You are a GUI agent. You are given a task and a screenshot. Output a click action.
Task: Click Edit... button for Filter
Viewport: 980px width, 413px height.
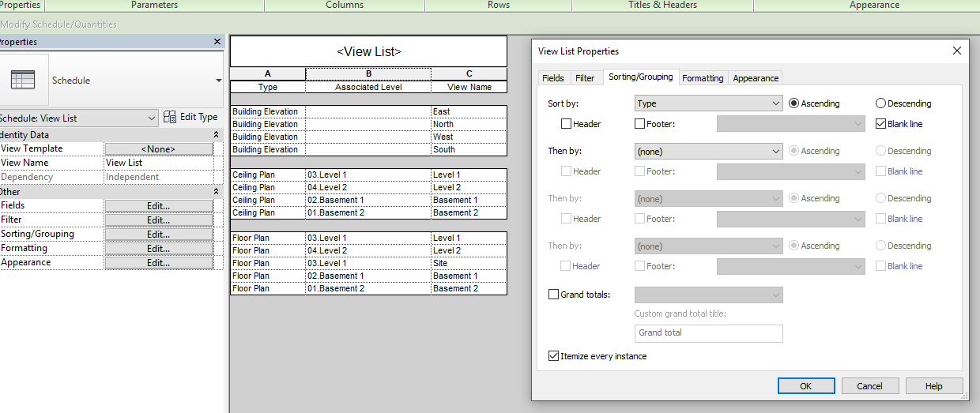(x=158, y=220)
